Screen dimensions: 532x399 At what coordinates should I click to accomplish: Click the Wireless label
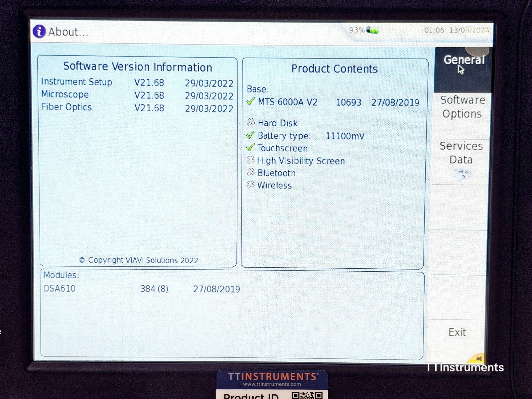[274, 186]
